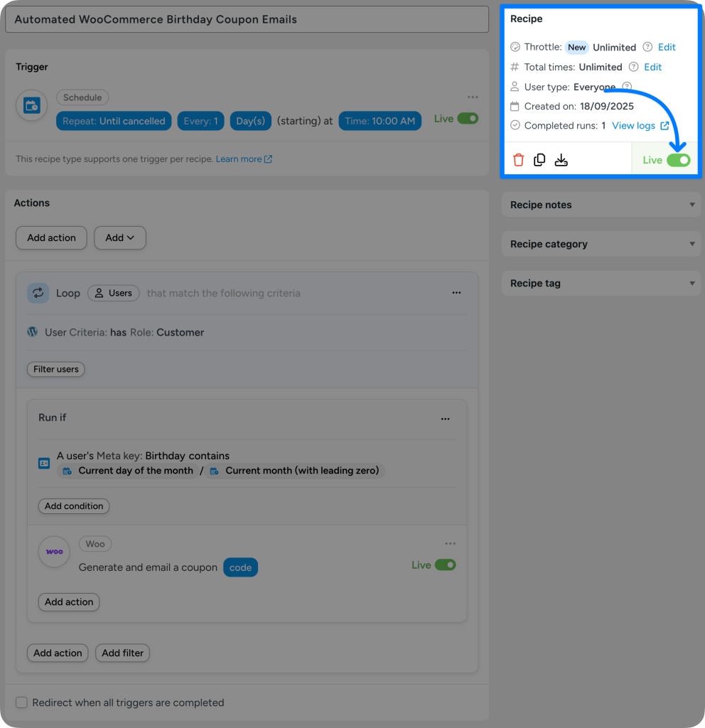This screenshot has height=728, width=705.
Task: Click the loop arrows icon beside Loop
Action: pos(38,293)
